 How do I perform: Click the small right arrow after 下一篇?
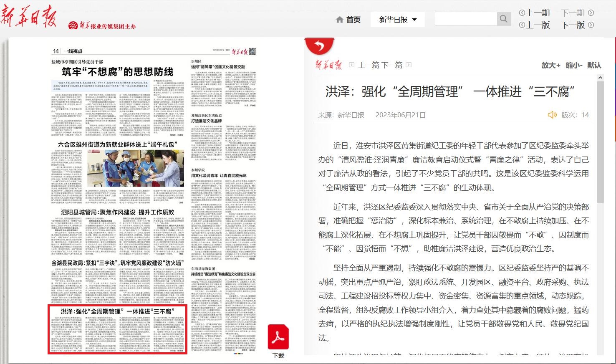[409, 65]
